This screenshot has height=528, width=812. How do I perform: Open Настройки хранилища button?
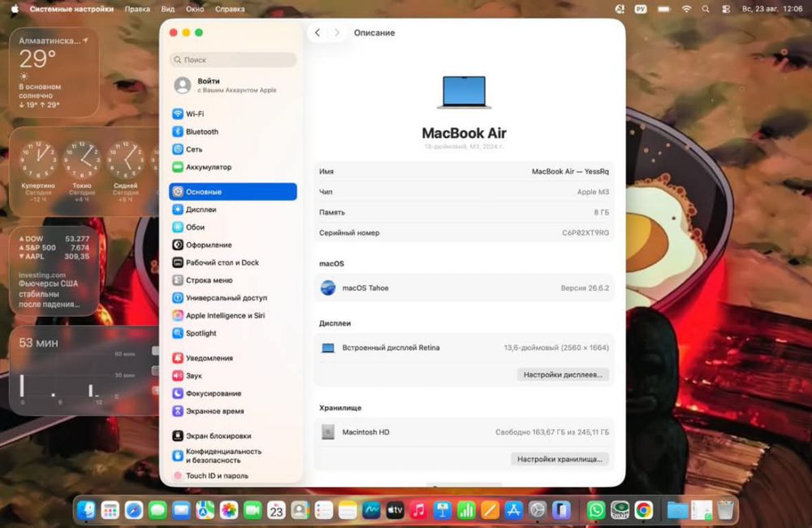(559, 459)
